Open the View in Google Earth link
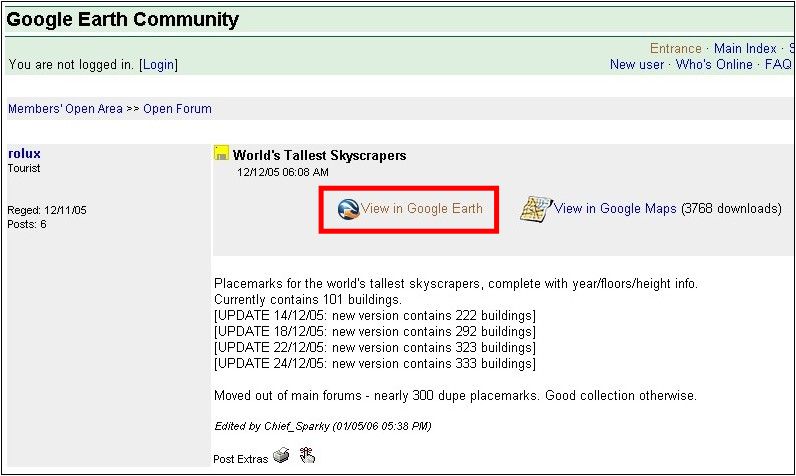 click(x=422, y=209)
